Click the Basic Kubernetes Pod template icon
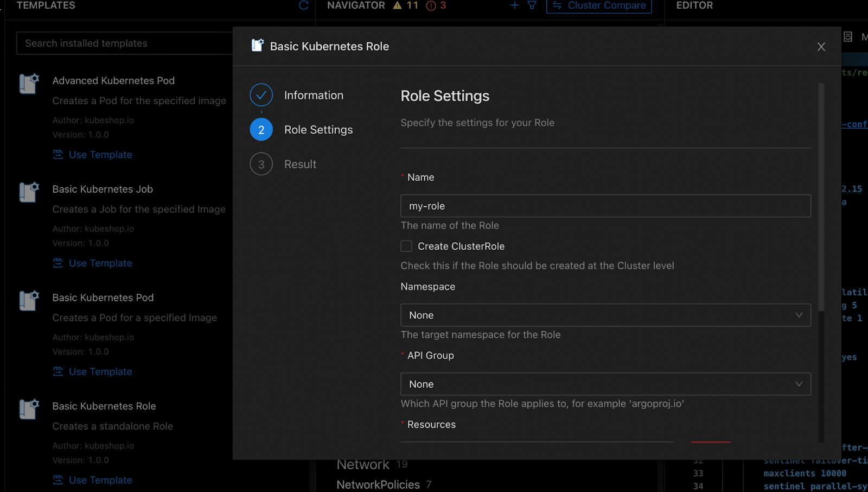The image size is (868, 492). 29,301
